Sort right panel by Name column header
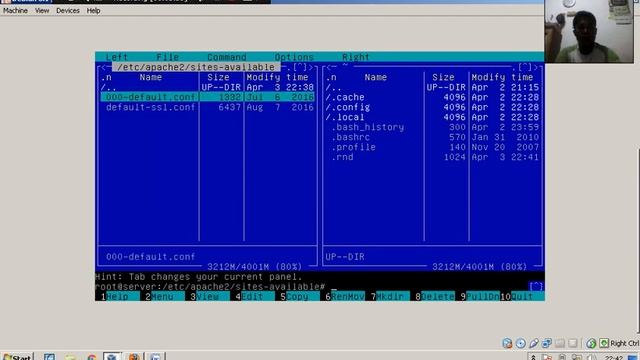Screen dimensions: 640x360 376,77
